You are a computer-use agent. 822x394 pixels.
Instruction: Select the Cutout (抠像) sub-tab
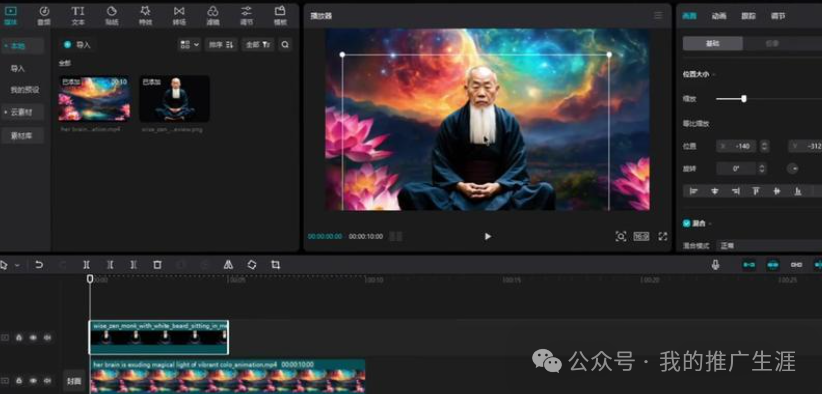(x=772, y=43)
